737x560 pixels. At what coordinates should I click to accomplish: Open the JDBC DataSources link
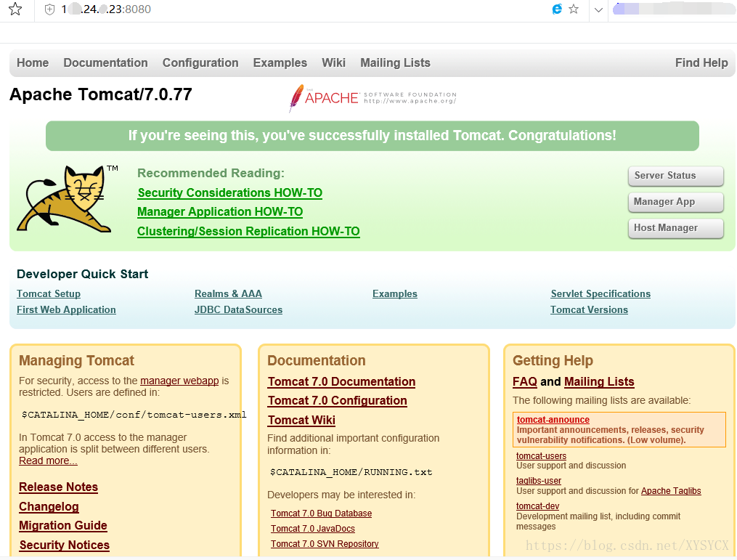point(238,310)
